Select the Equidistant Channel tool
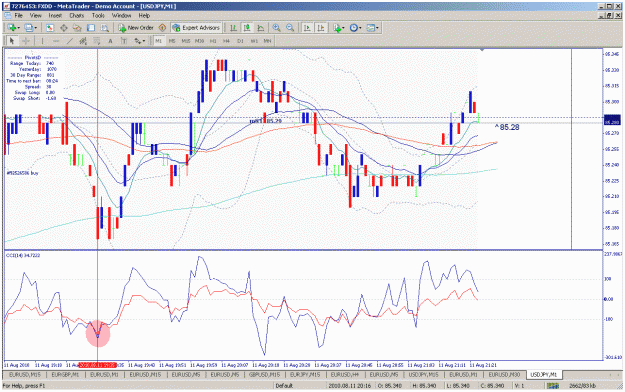625x392 pixels. (83, 41)
